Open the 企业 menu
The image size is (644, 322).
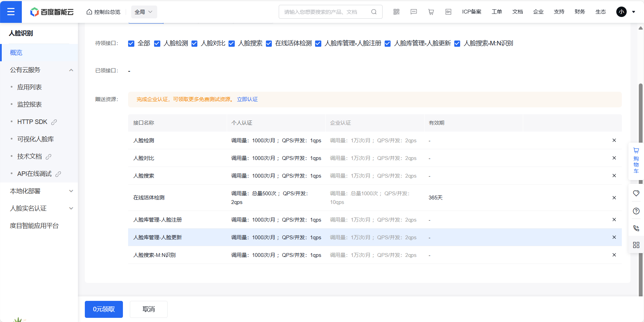538,12
